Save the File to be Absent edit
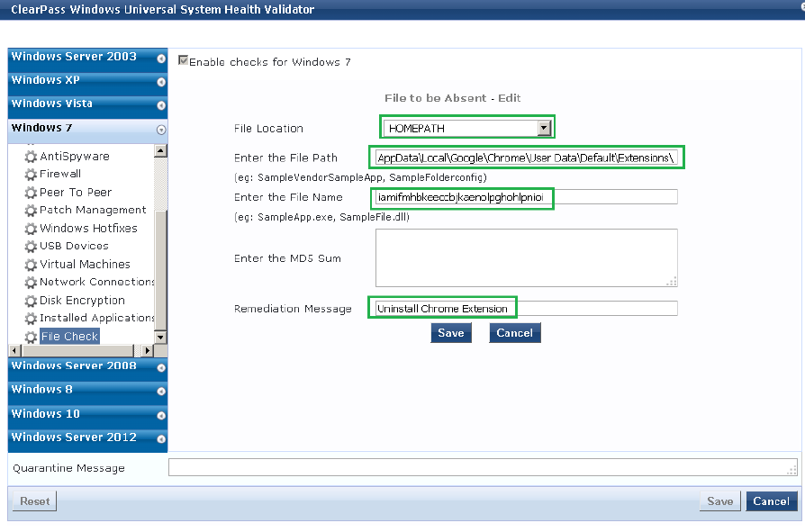 [451, 333]
